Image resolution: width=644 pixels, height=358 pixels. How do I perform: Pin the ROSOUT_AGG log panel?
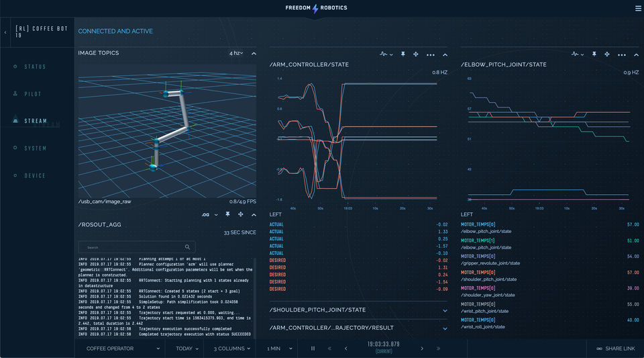(x=227, y=214)
